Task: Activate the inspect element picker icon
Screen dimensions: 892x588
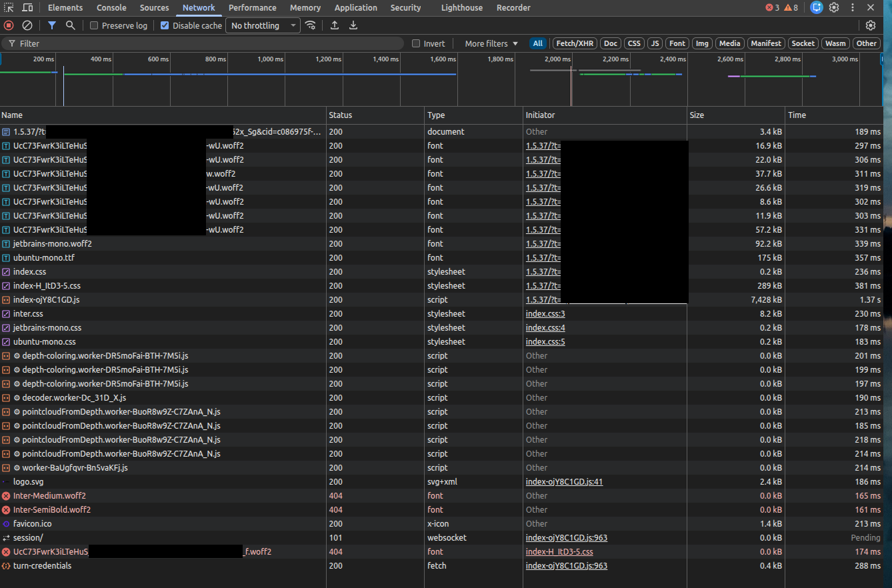Action: click(x=9, y=7)
